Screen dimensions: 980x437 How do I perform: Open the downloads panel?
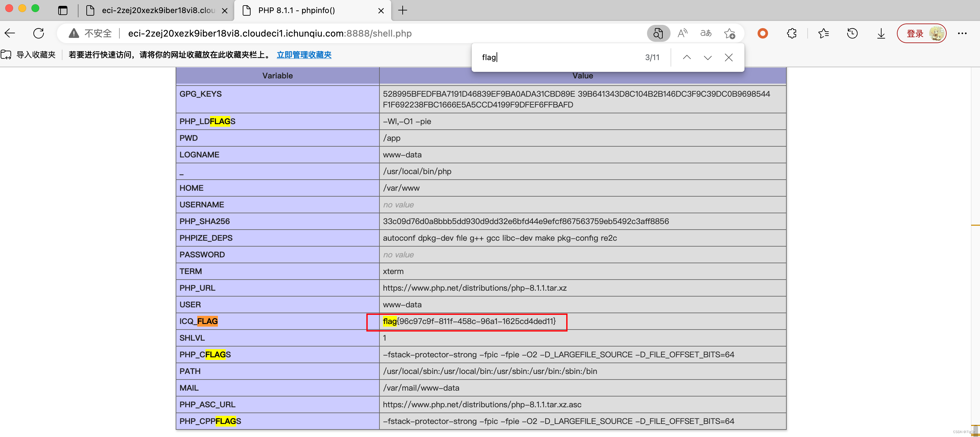881,33
